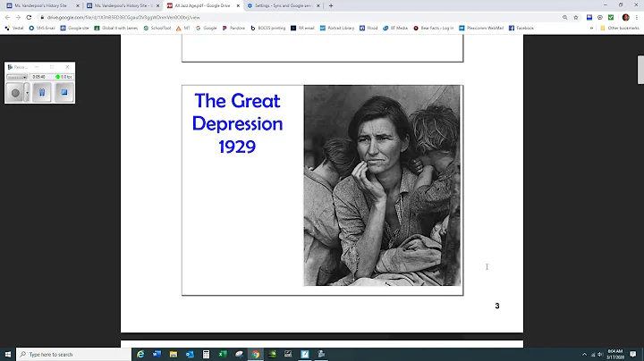Reload the Google Drive page
The width and height of the screenshot is (644, 361).
point(29,17)
